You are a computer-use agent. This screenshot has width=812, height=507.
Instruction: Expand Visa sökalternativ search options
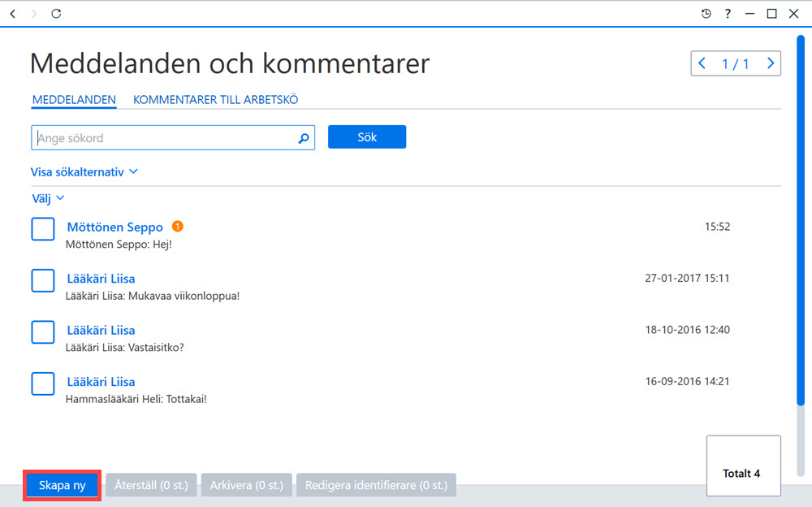coord(84,171)
